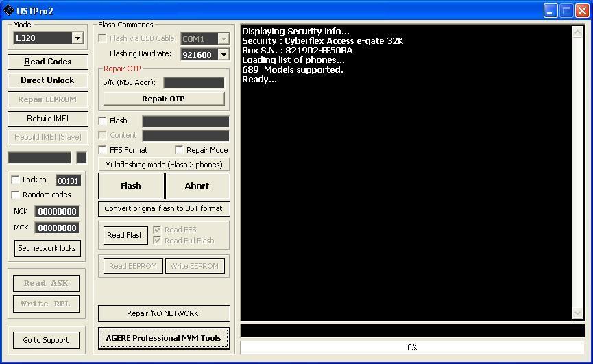593x364 pixels.
Task: Toggle the Read FFS checkbox
Action: 157,230
